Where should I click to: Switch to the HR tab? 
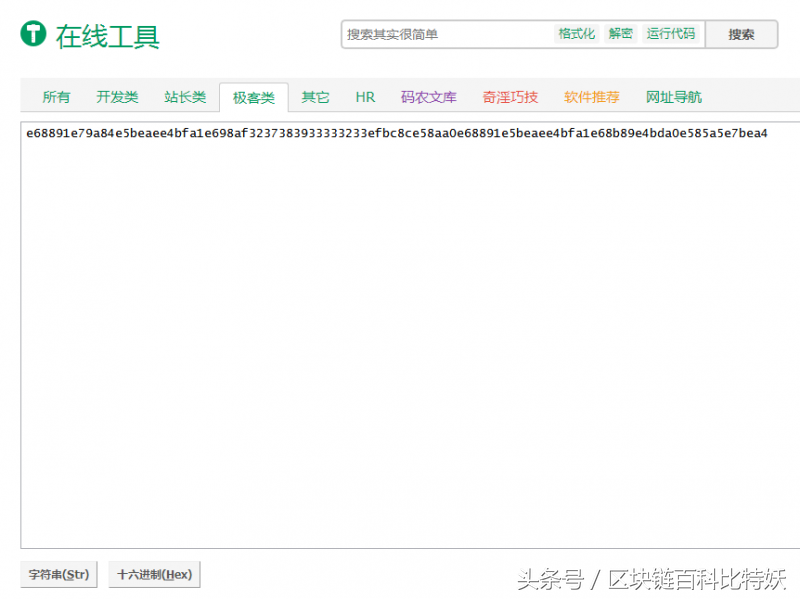[365, 97]
